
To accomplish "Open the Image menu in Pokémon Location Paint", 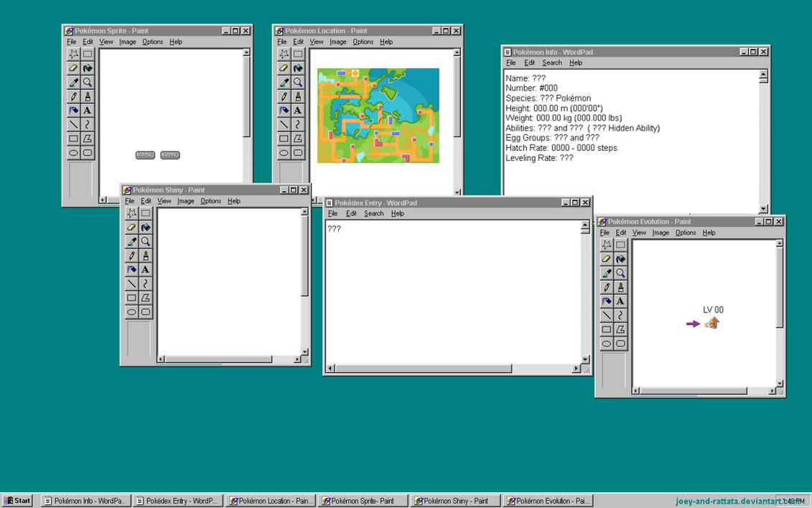I will (x=337, y=42).
